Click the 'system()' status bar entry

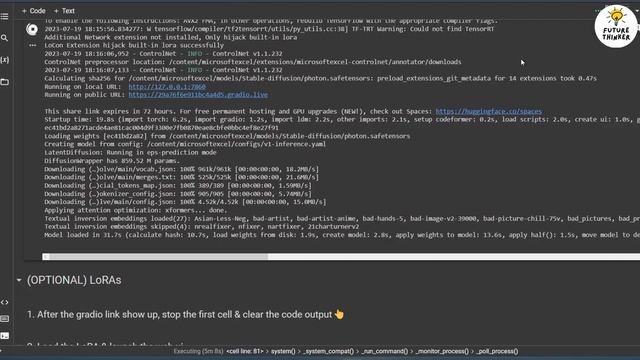coord(283,351)
